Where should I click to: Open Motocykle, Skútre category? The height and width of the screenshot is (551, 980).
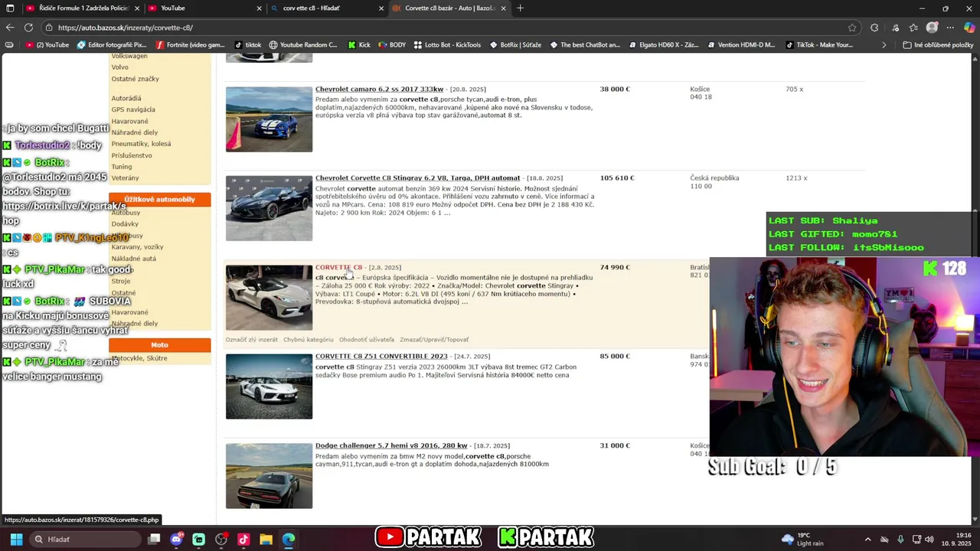[139, 358]
